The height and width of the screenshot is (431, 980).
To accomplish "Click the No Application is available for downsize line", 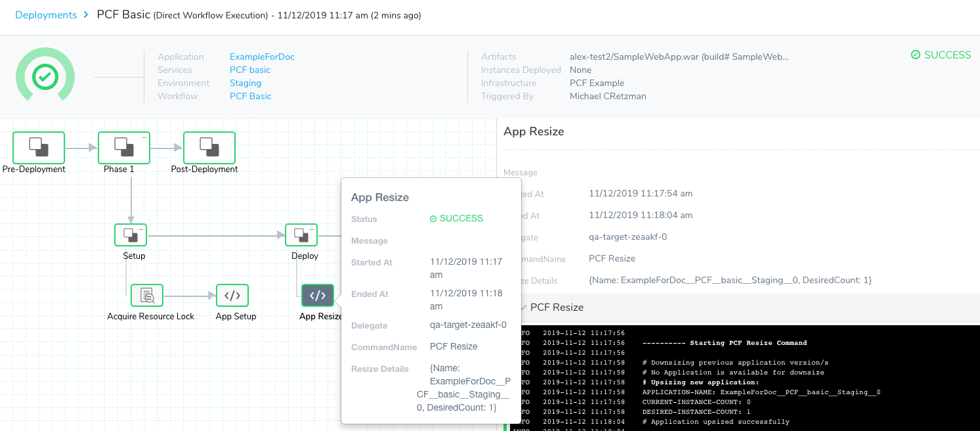I will click(733, 372).
